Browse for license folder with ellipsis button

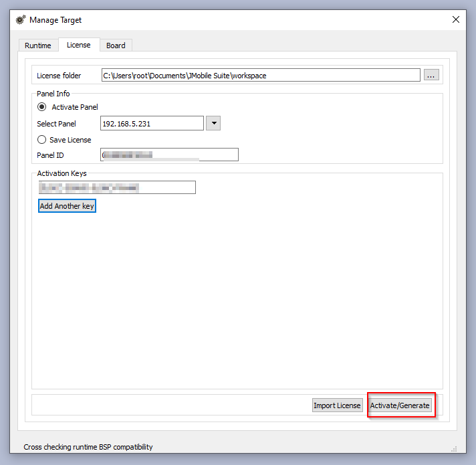(431, 76)
